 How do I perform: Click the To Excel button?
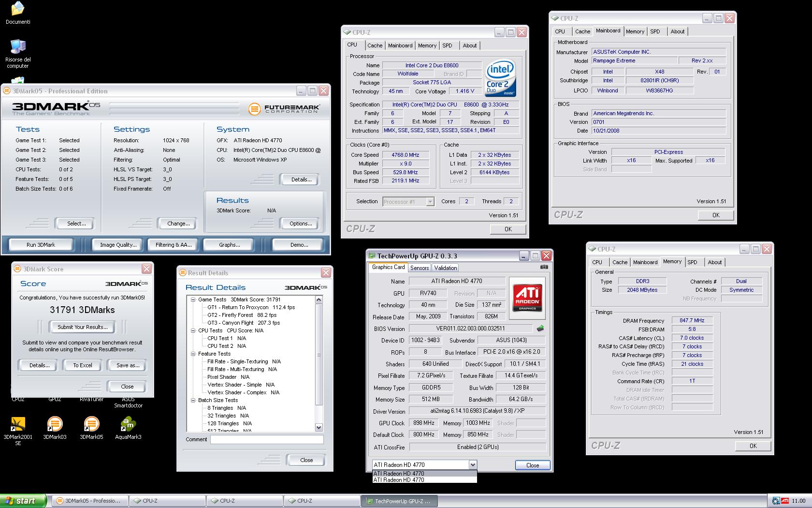(83, 365)
